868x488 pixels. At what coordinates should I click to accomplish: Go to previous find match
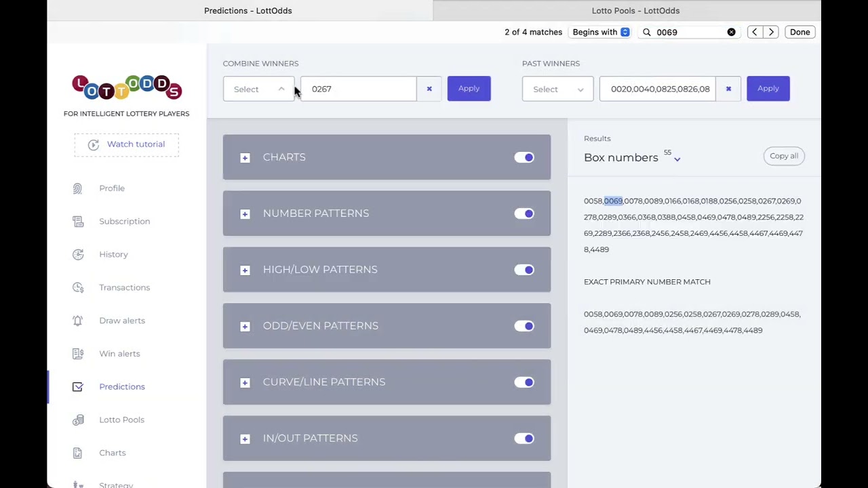[x=754, y=32]
